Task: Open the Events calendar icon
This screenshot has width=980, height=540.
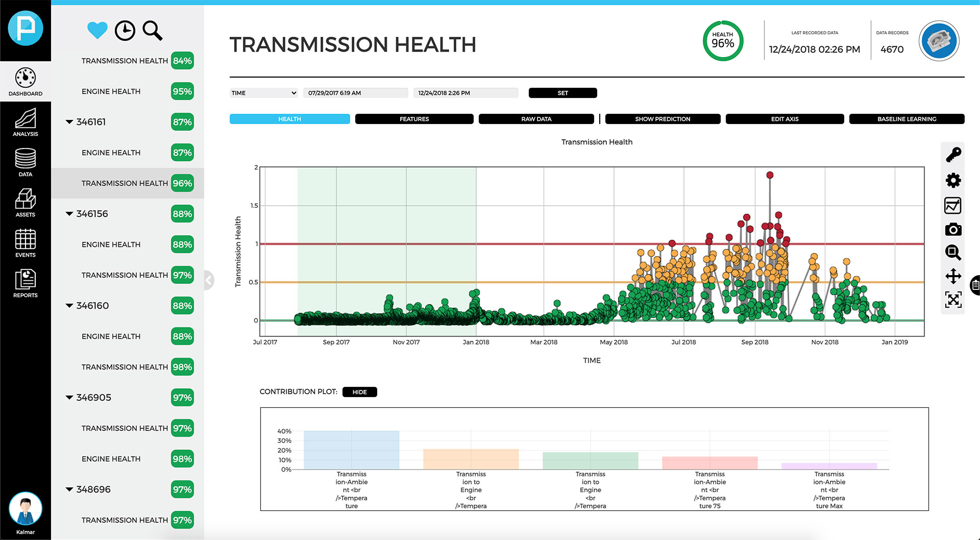Action: click(x=25, y=243)
